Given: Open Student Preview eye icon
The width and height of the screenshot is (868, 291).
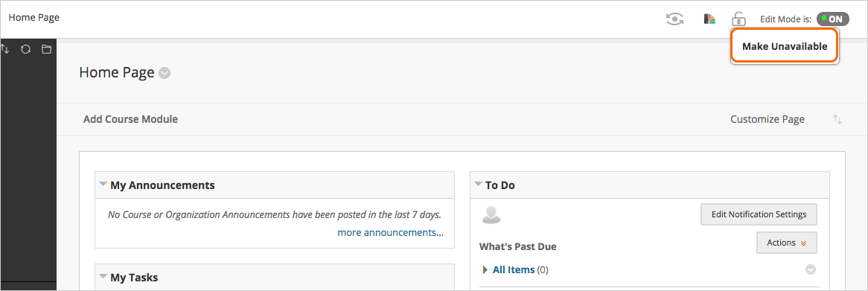Looking at the screenshot, I should pyautogui.click(x=674, y=19).
